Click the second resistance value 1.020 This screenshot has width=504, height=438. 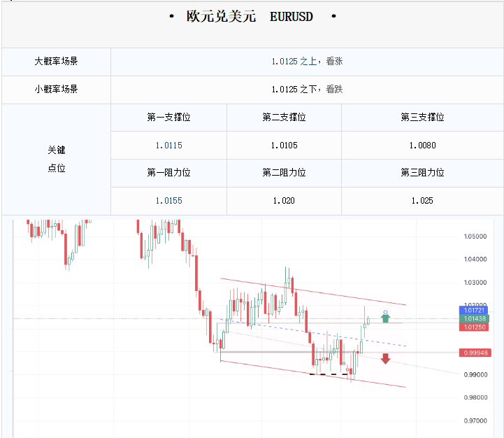(284, 201)
